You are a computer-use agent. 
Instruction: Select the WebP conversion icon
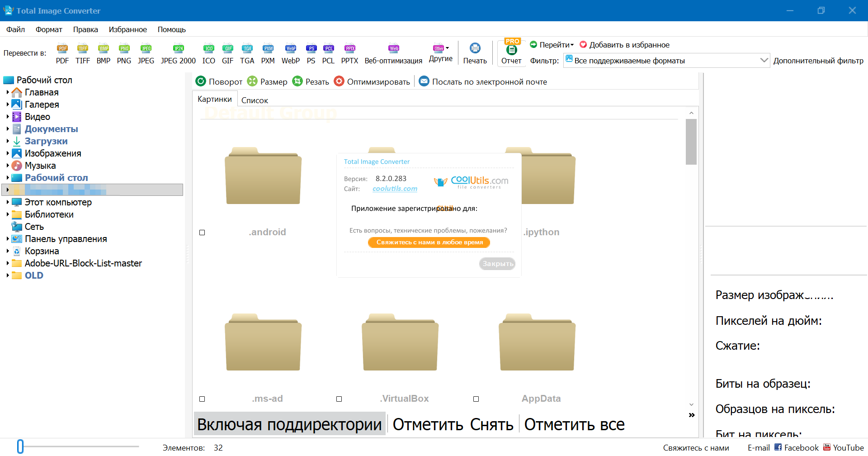click(290, 53)
